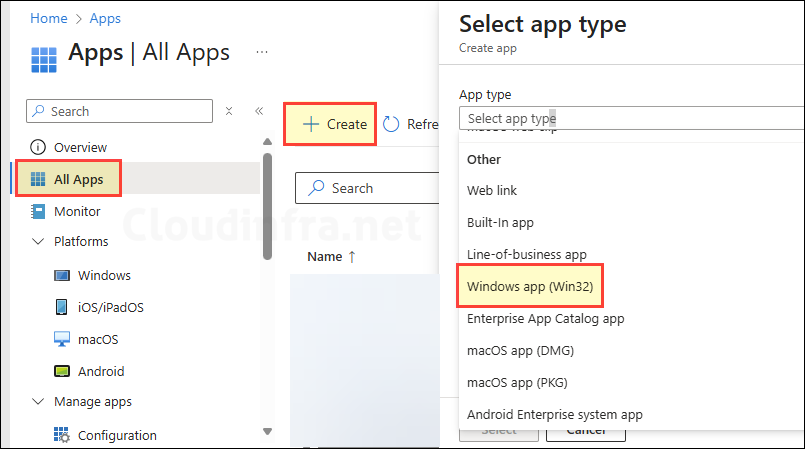Collapse the sidebar with double chevron

[x=259, y=111]
